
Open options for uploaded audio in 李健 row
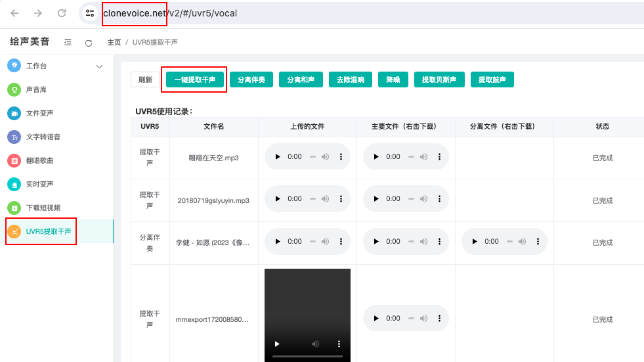pos(341,242)
